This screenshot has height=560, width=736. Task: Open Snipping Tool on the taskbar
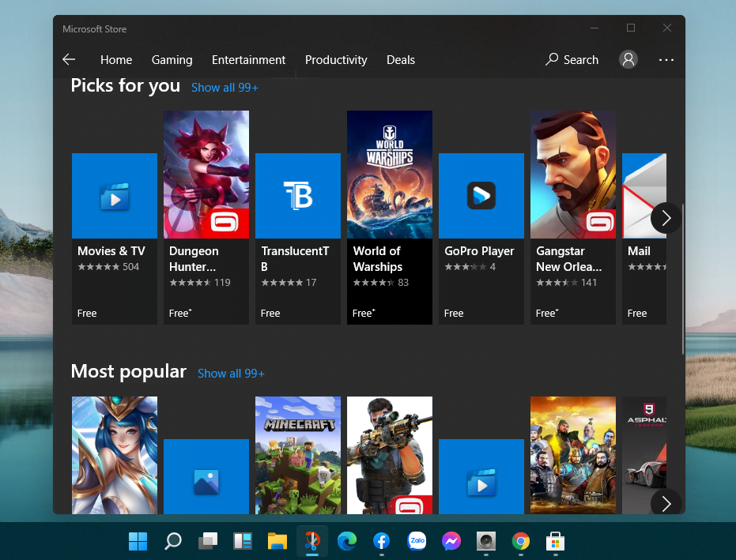click(x=312, y=541)
